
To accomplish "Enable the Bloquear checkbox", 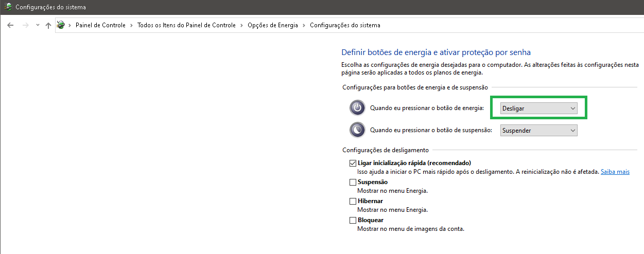I will (x=353, y=220).
